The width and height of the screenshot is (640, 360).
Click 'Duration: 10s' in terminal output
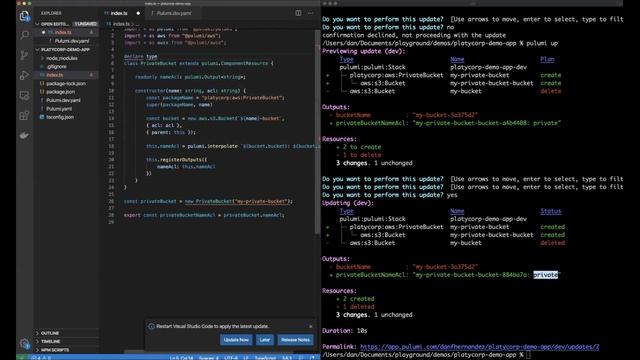pyautogui.click(x=344, y=331)
